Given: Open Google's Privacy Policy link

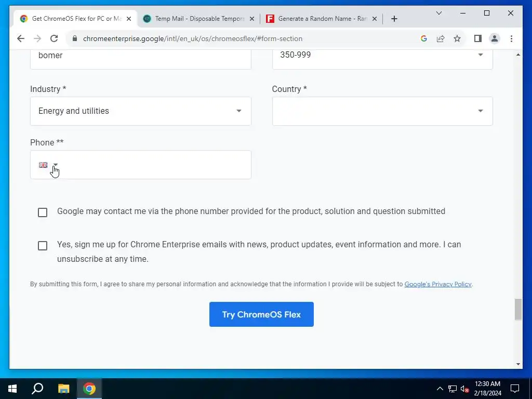Looking at the screenshot, I should (x=437, y=284).
